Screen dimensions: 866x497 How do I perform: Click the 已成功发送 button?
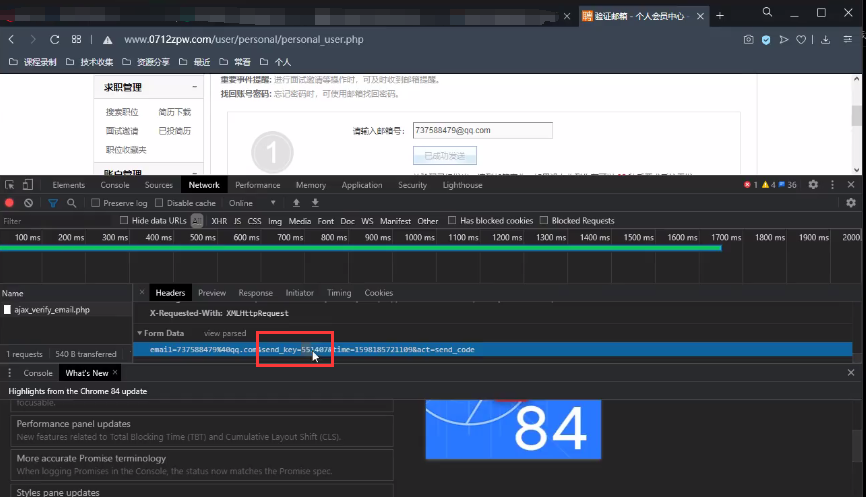click(445, 156)
